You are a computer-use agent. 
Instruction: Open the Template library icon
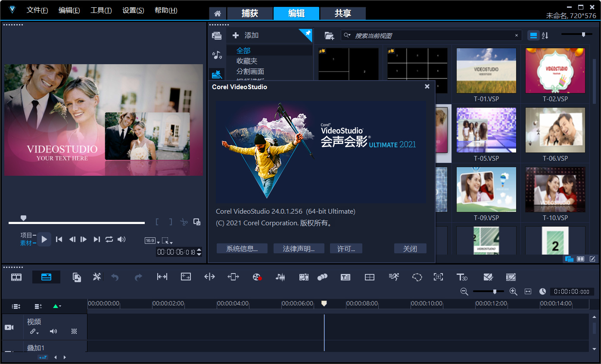217,75
